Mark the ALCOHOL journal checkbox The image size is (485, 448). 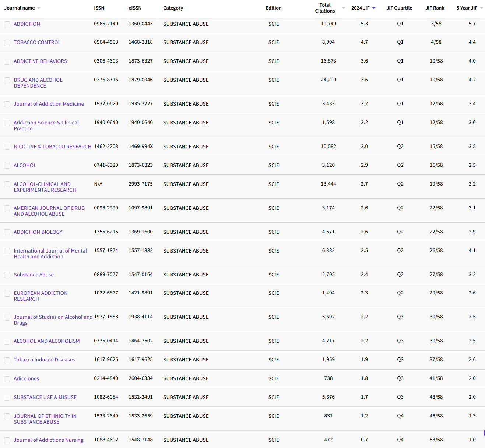pyautogui.click(x=7, y=166)
